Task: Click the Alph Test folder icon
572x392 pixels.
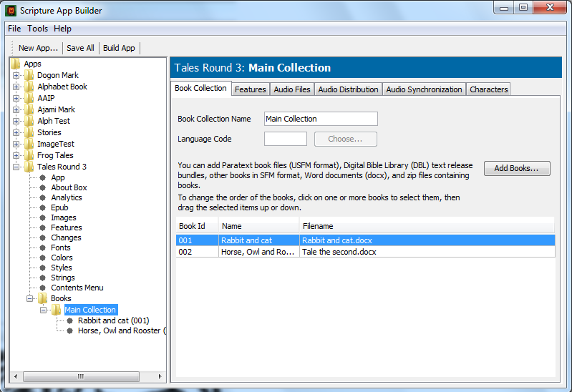Action: [29, 121]
